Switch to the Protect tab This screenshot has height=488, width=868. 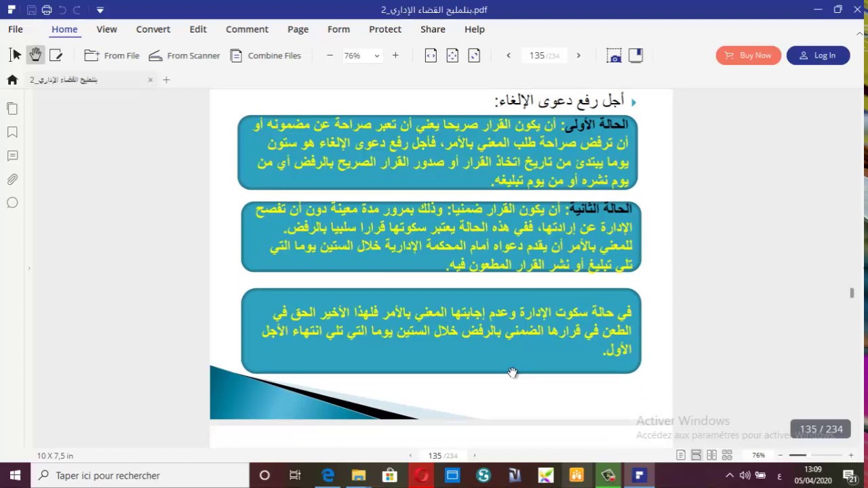click(385, 29)
